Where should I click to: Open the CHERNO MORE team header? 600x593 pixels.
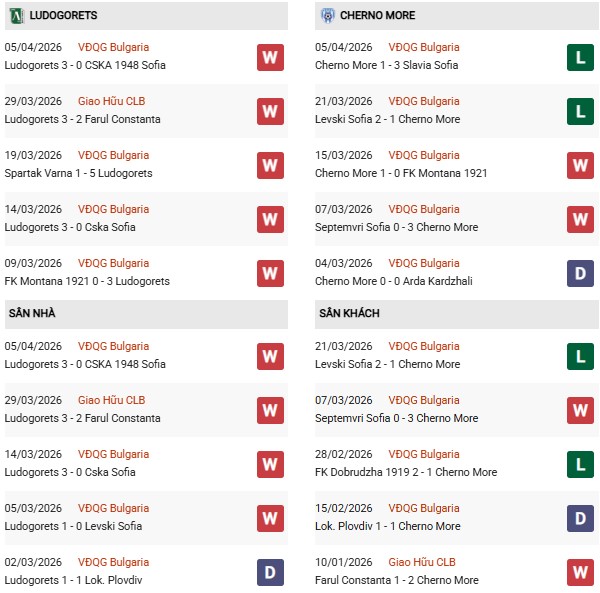tap(377, 15)
